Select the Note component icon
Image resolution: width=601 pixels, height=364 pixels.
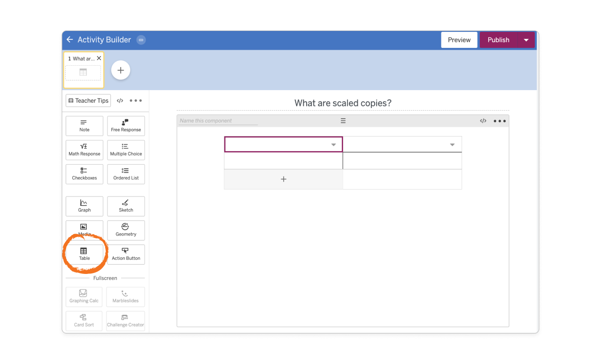pos(84,126)
